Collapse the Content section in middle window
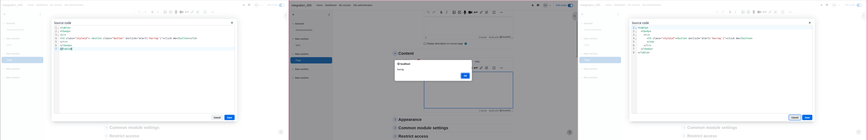Image resolution: width=868 pixels, height=140 pixels. pos(395,53)
